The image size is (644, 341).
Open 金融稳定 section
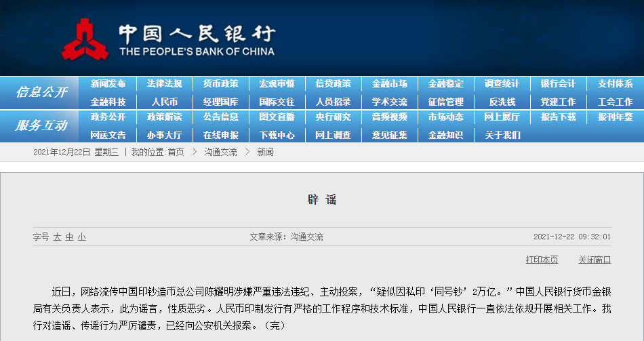[x=445, y=84]
